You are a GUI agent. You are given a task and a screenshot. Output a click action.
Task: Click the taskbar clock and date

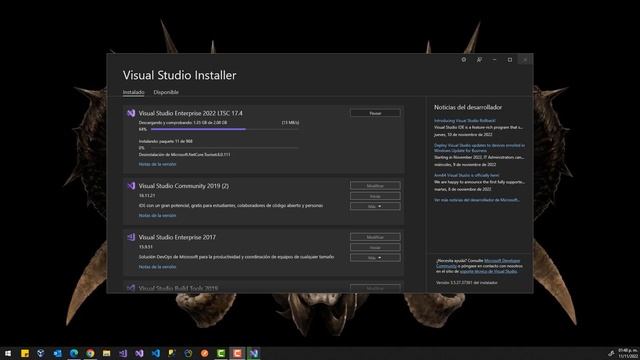click(x=628, y=353)
